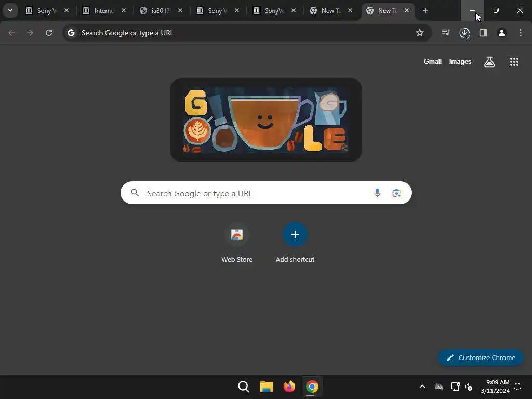Close the fourth tab, Sony V
532x399 pixels.
coord(237,10)
